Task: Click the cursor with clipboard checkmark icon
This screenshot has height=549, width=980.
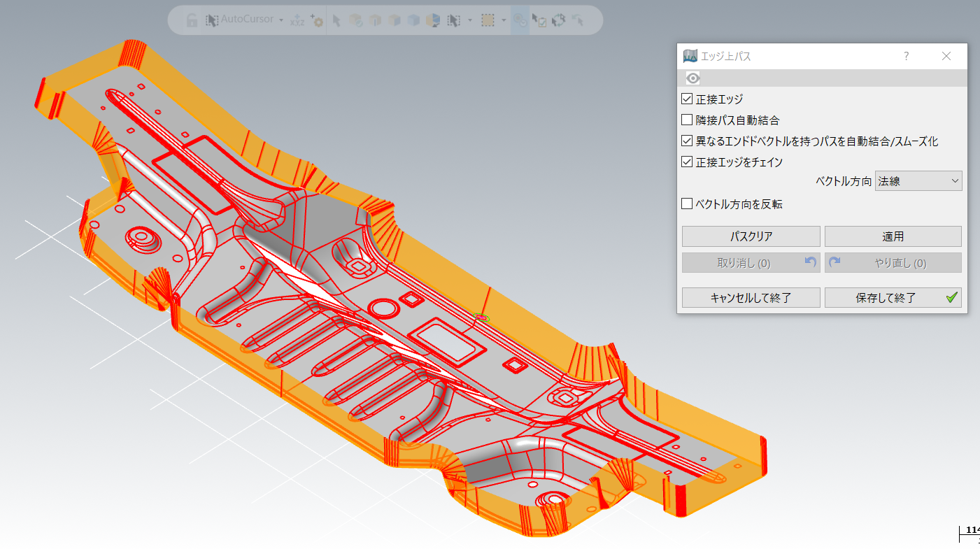Action: 539,20
